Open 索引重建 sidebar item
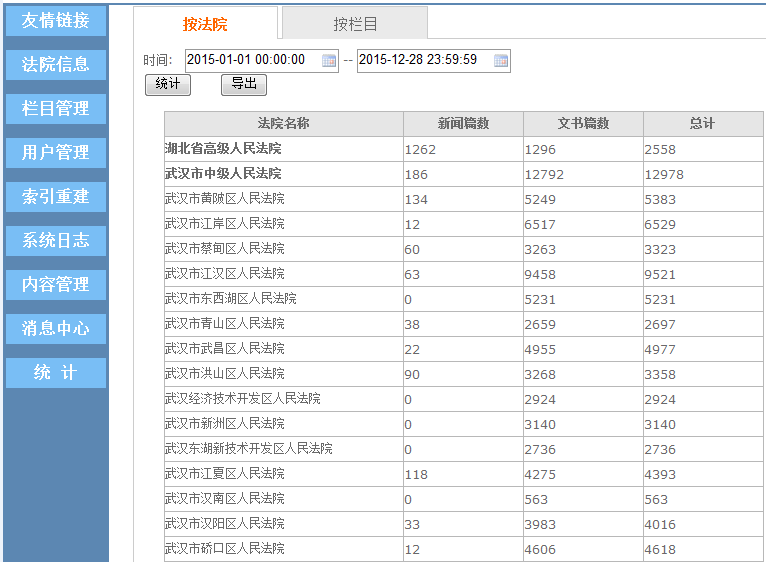 [56, 197]
